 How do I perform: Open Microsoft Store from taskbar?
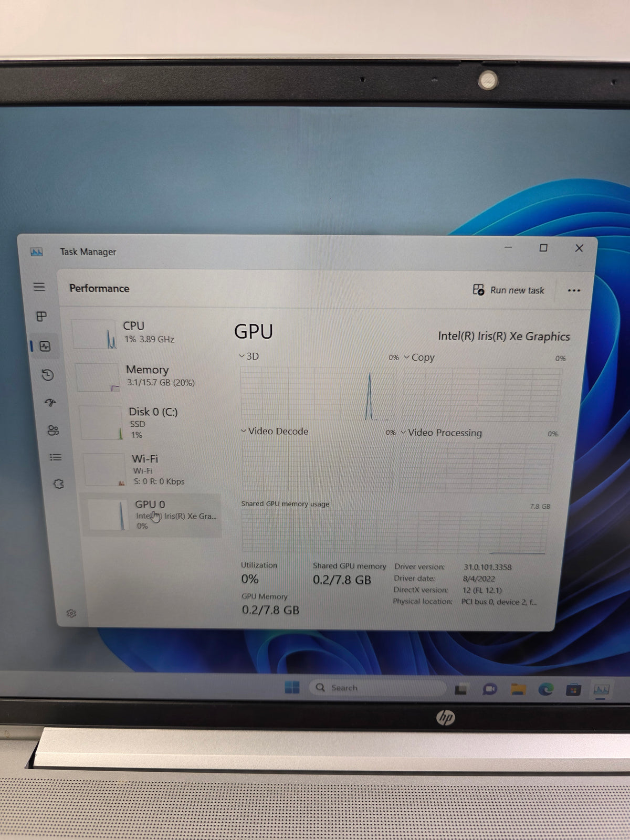click(573, 689)
